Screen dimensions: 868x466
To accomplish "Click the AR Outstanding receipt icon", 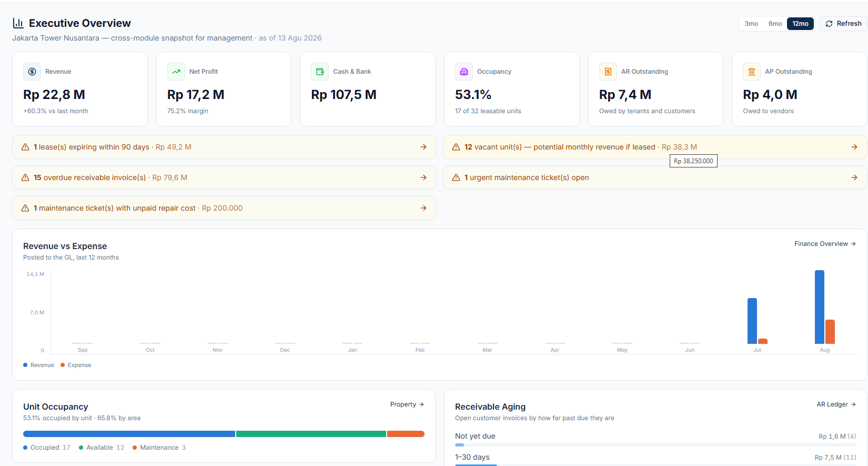I will (x=608, y=72).
